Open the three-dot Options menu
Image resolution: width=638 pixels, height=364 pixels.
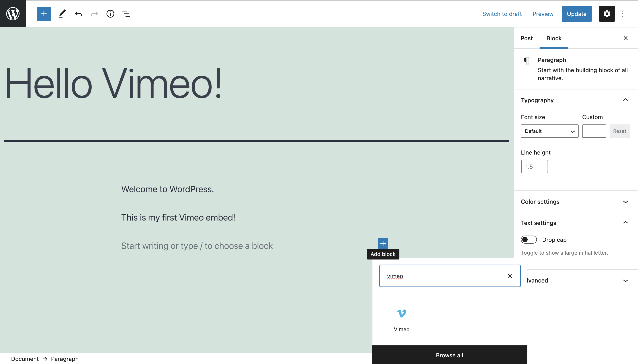623,14
